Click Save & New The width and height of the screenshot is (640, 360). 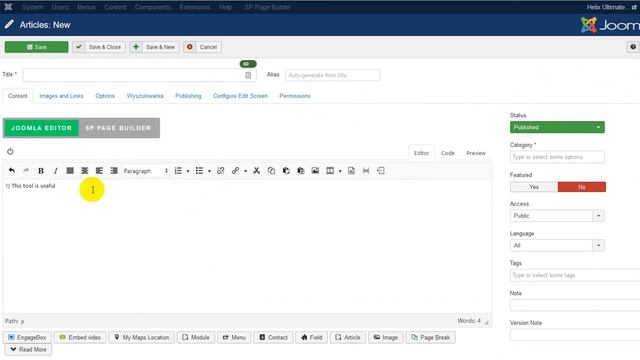coord(154,47)
